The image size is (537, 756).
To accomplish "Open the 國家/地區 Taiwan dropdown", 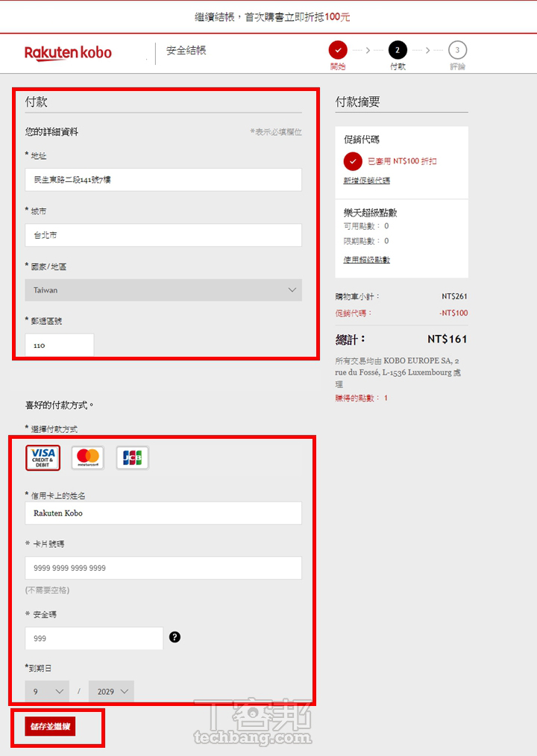I will (163, 290).
